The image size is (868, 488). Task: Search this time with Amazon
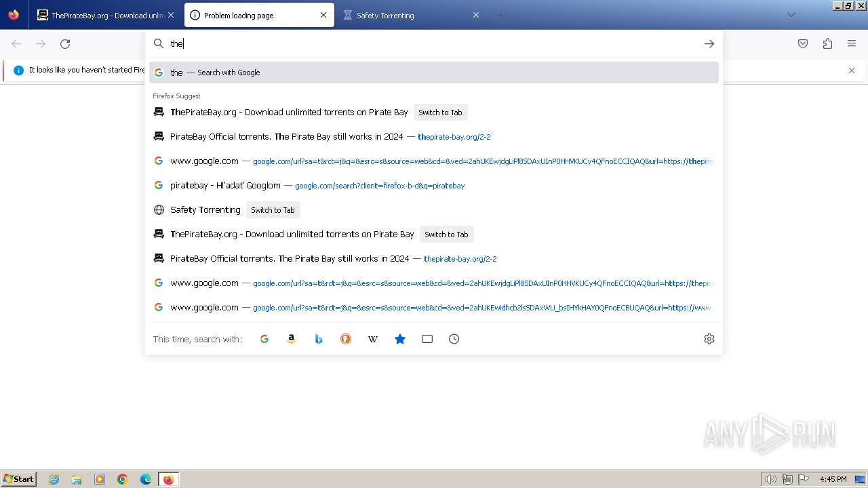(x=292, y=339)
